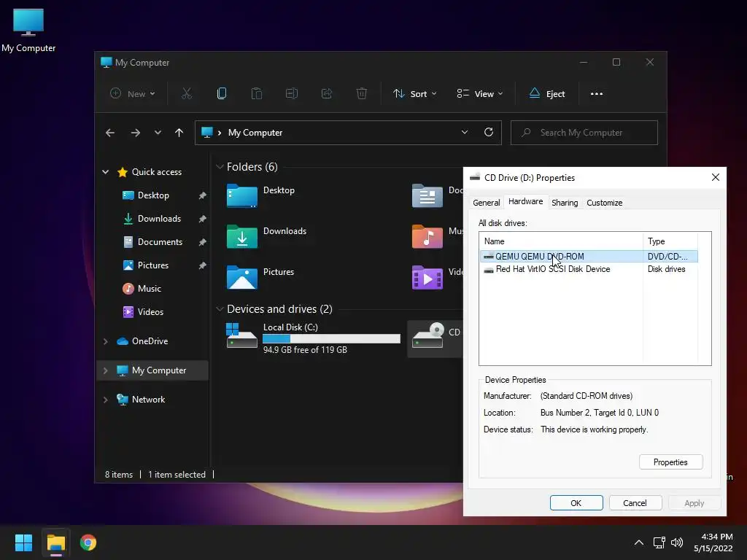
Task: Click the Copy icon in toolbar
Action: click(222, 94)
